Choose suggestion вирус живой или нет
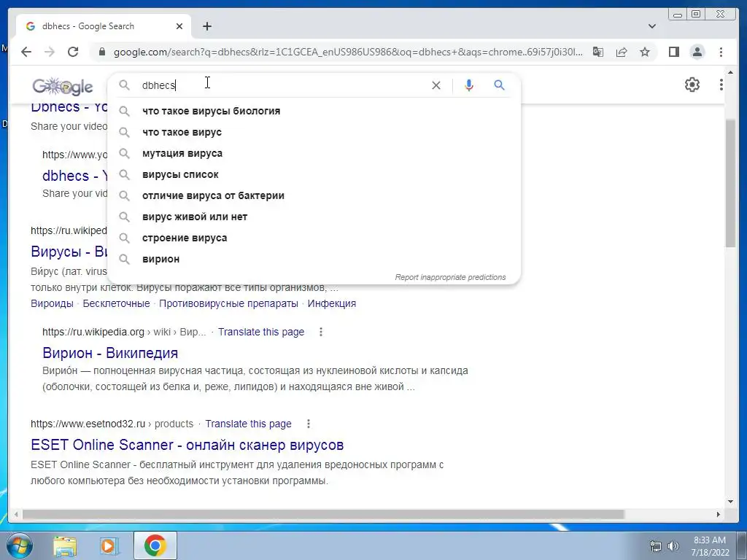Viewport: 747px width, 560px height. pyautogui.click(x=314, y=217)
